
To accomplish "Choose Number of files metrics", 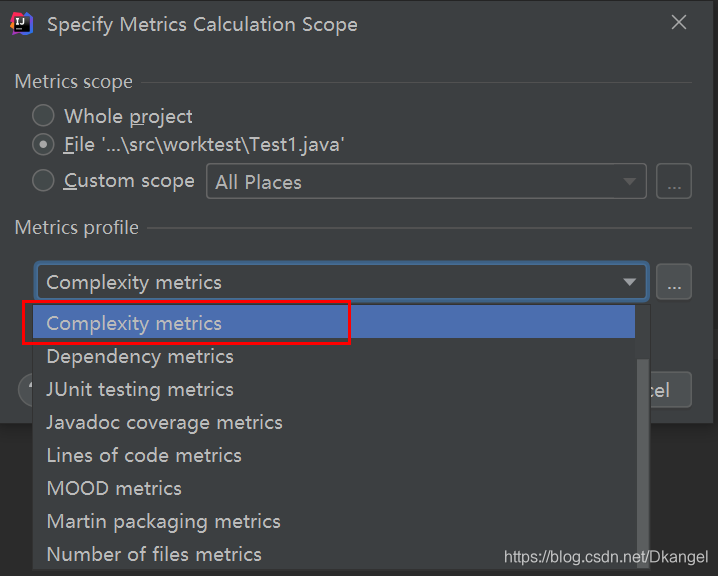I will (x=154, y=554).
